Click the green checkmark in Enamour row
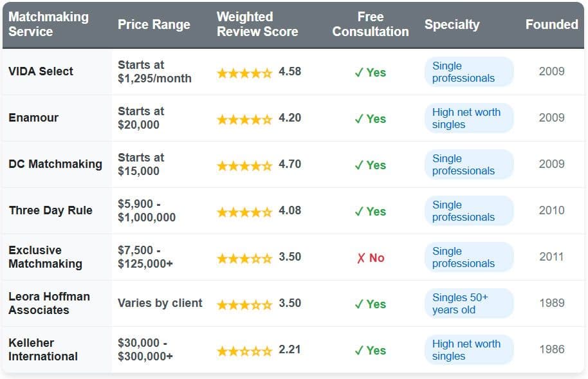 pyautogui.click(x=359, y=119)
